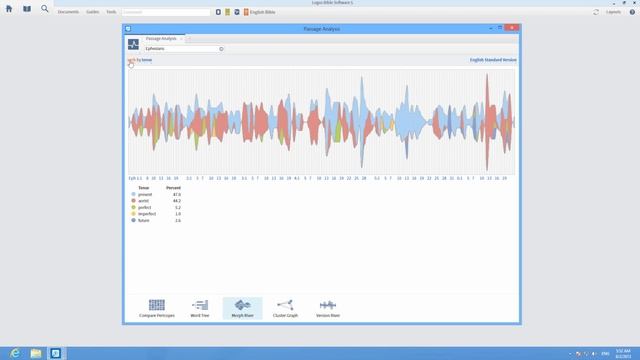Image resolution: width=640 pixels, height=360 pixels.
Task: Click the third dark-blue shortcut icon
Action: tap(237, 12)
